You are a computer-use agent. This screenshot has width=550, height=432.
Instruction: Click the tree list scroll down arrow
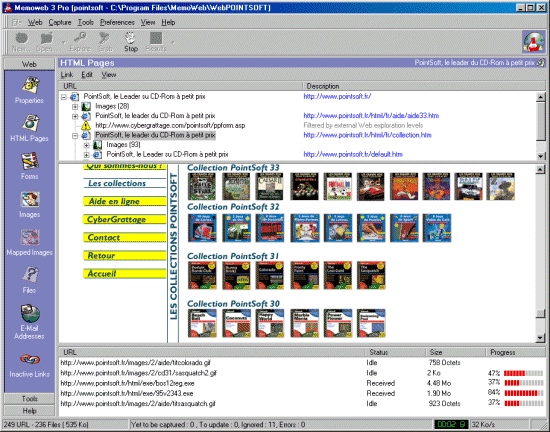(x=541, y=156)
